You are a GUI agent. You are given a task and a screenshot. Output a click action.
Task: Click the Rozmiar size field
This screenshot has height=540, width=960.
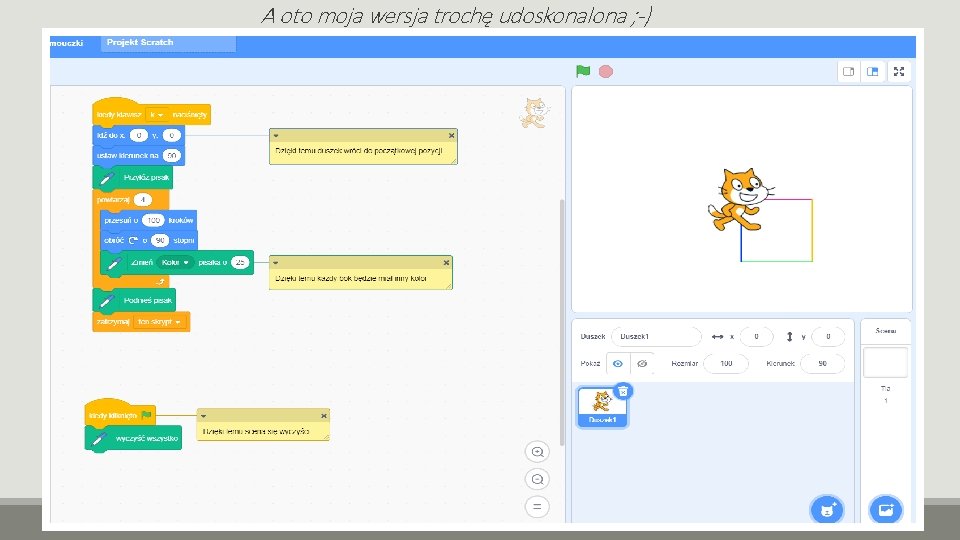(x=726, y=363)
